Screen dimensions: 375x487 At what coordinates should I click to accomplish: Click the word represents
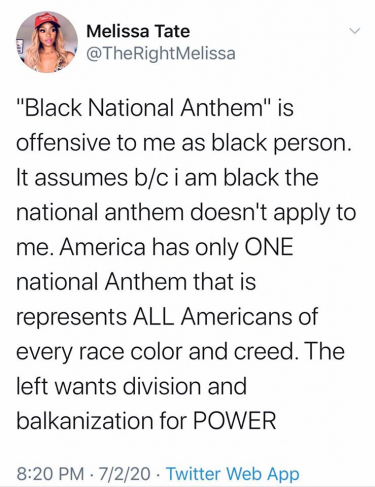[x=71, y=318]
